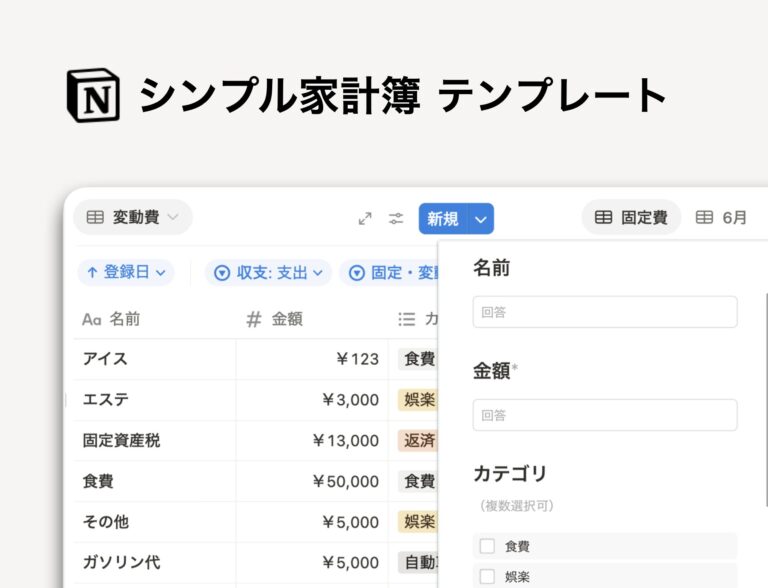Open the 登録日 sort dropdown
Image resolution: width=768 pixels, height=588 pixels.
pos(126,272)
